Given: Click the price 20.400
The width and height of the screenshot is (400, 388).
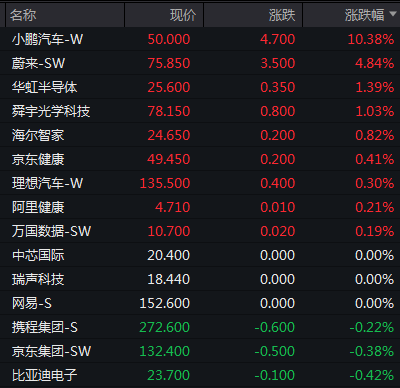Looking at the screenshot, I should coord(169,255).
